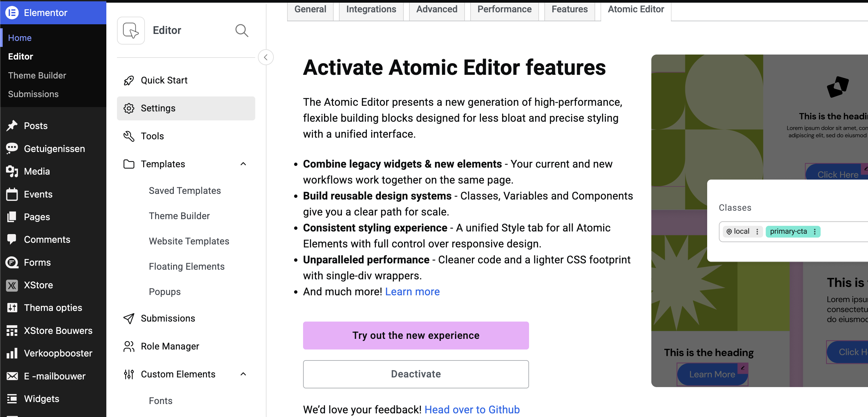Click the Editor cursor logo icon
The width and height of the screenshot is (868, 417).
tap(131, 31)
